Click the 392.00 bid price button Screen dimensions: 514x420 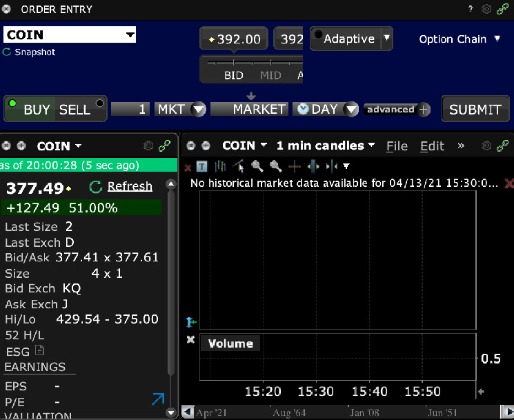(234, 39)
